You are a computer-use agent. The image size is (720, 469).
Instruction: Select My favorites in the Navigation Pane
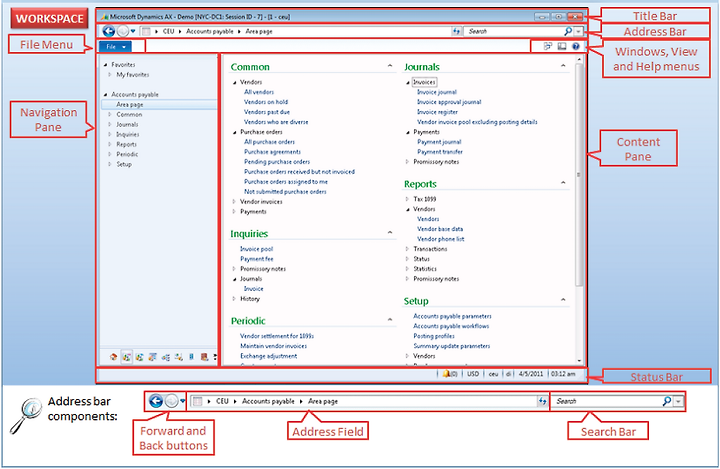pyautogui.click(x=133, y=74)
